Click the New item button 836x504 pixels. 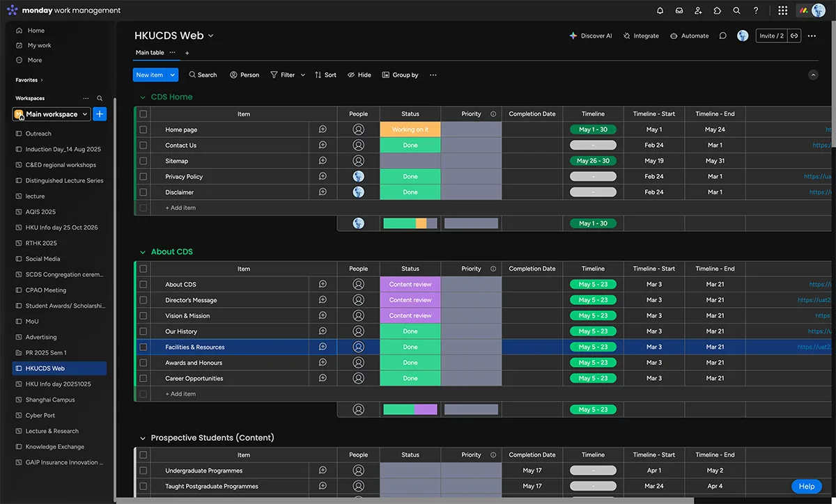[149, 74]
